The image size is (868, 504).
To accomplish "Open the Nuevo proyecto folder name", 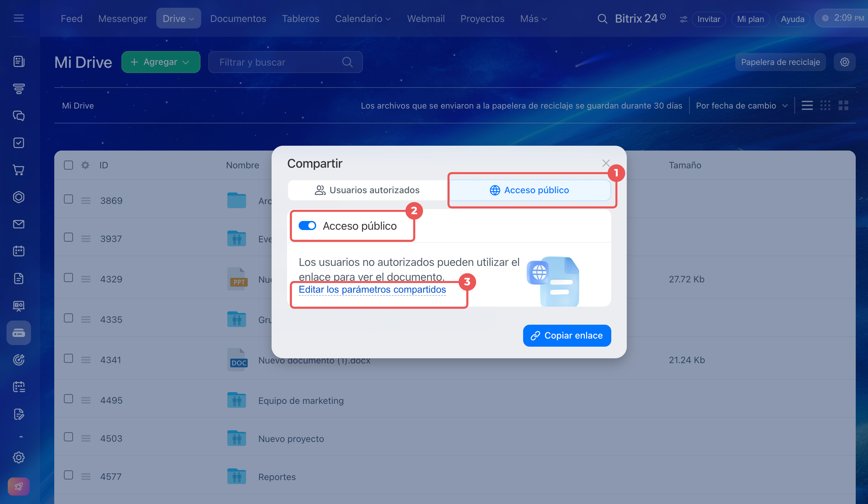I will point(291,438).
